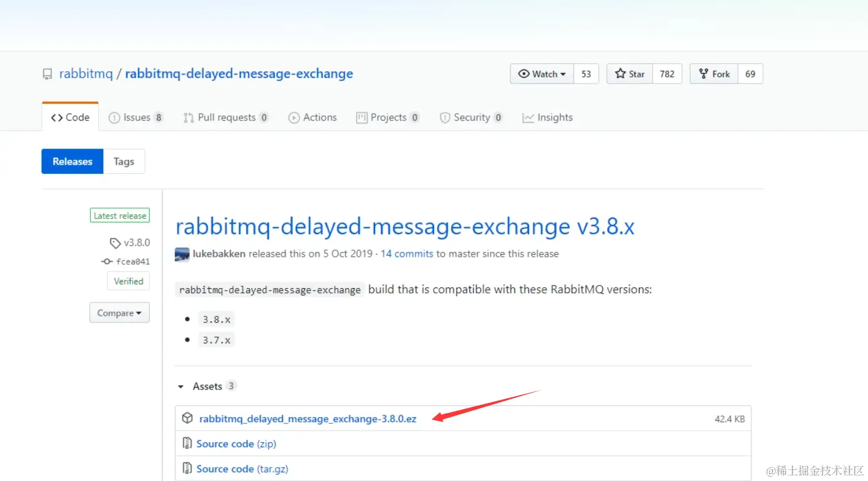Switch to the Tags view
The height and width of the screenshot is (481, 868).
(124, 162)
